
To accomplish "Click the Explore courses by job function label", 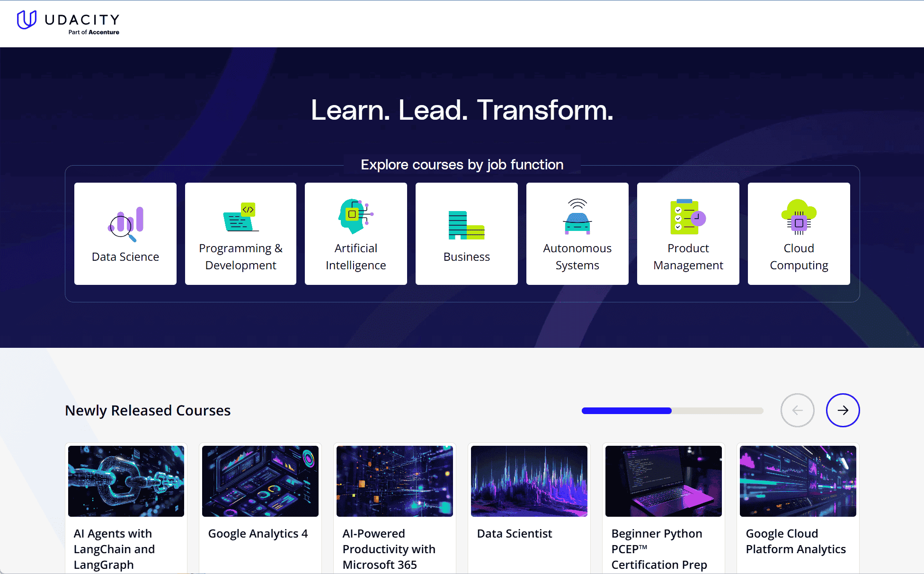I will [462, 165].
